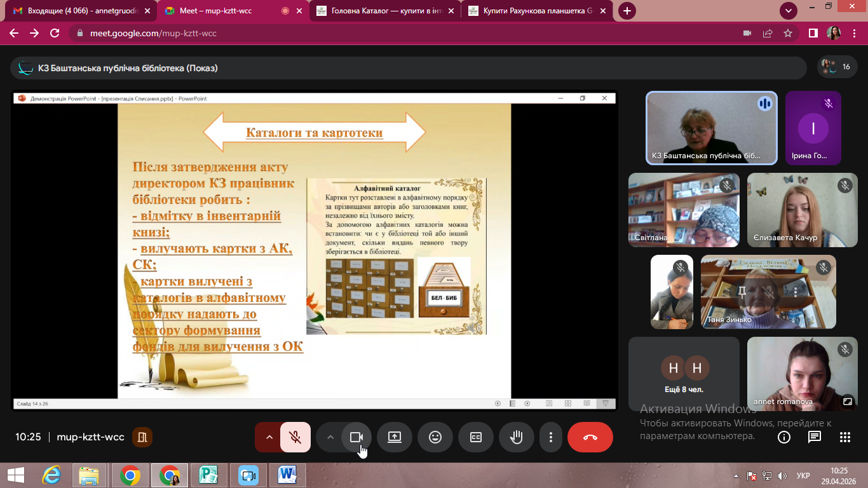This screenshot has width=868, height=488.
Task: Expand audio settings chevron beside microphone
Action: point(269,437)
